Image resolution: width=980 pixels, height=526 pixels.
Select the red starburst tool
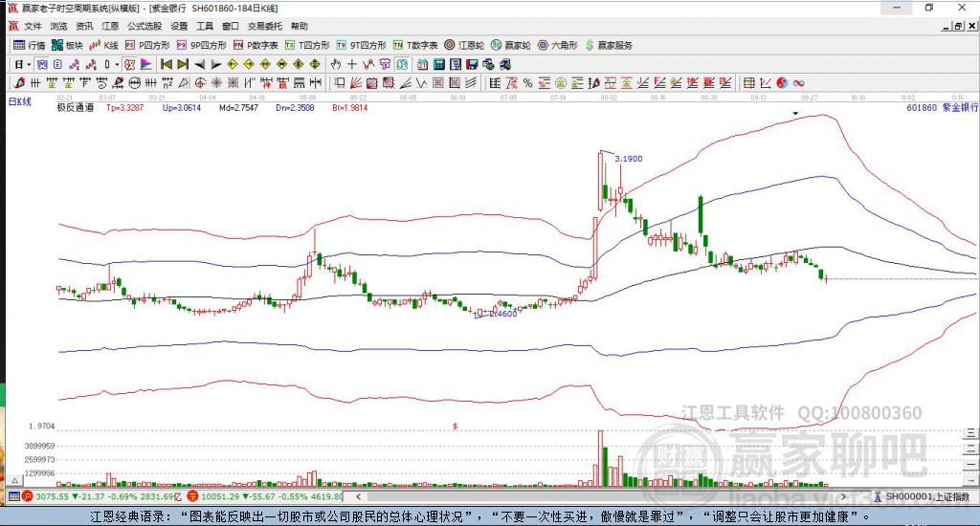217,82
